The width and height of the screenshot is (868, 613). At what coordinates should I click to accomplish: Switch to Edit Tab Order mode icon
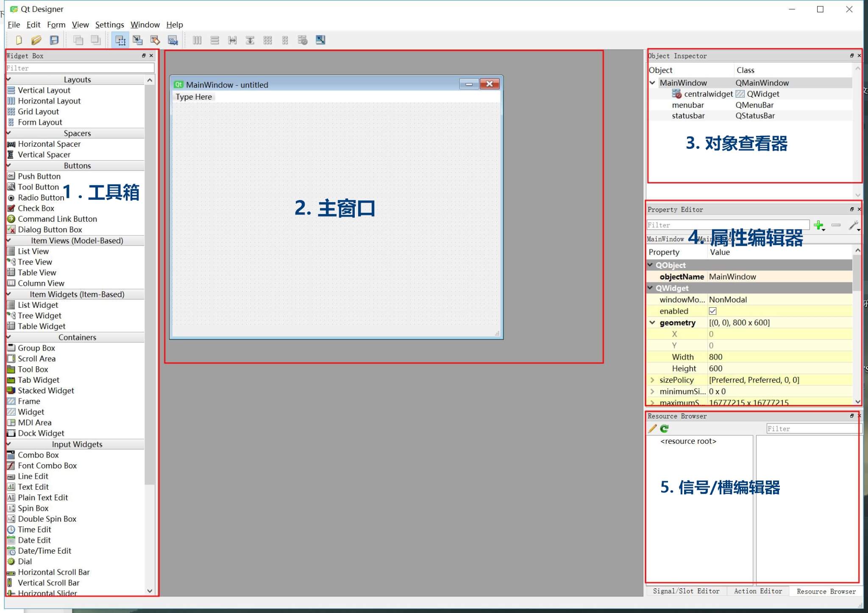pyautogui.click(x=173, y=40)
